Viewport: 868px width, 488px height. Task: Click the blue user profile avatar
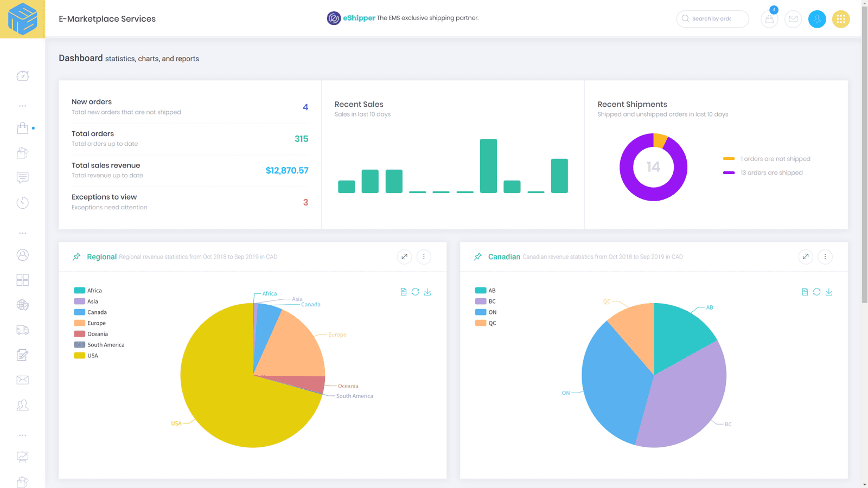[x=816, y=19]
